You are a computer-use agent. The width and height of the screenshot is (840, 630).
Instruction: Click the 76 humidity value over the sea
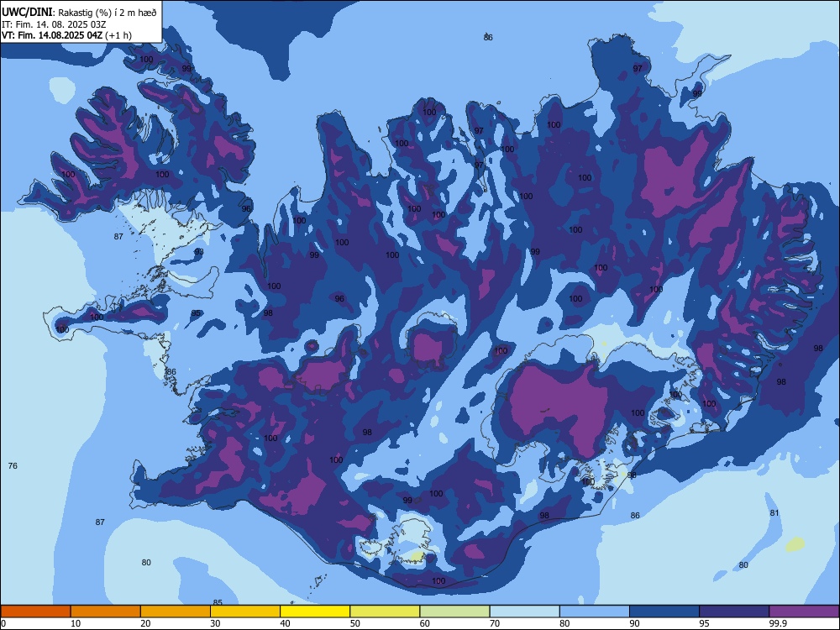click(13, 465)
